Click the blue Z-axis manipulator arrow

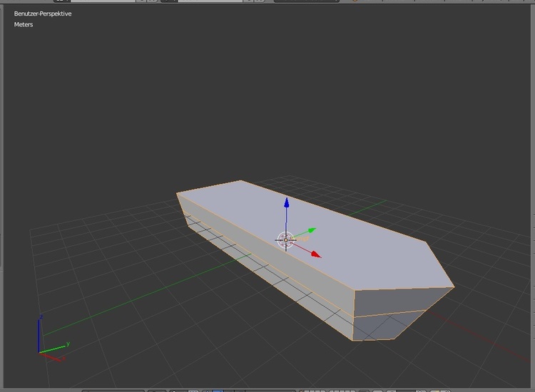(x=286, y=202)
